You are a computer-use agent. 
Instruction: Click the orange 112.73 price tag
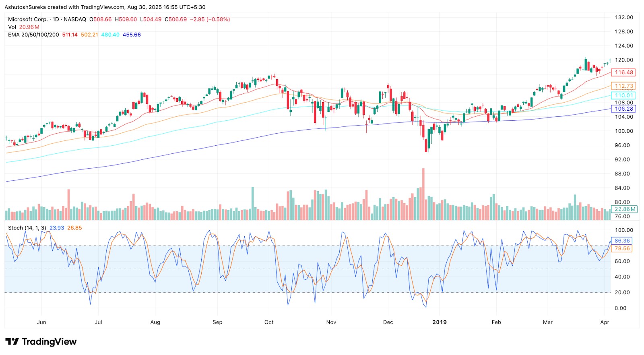(623, 86)
